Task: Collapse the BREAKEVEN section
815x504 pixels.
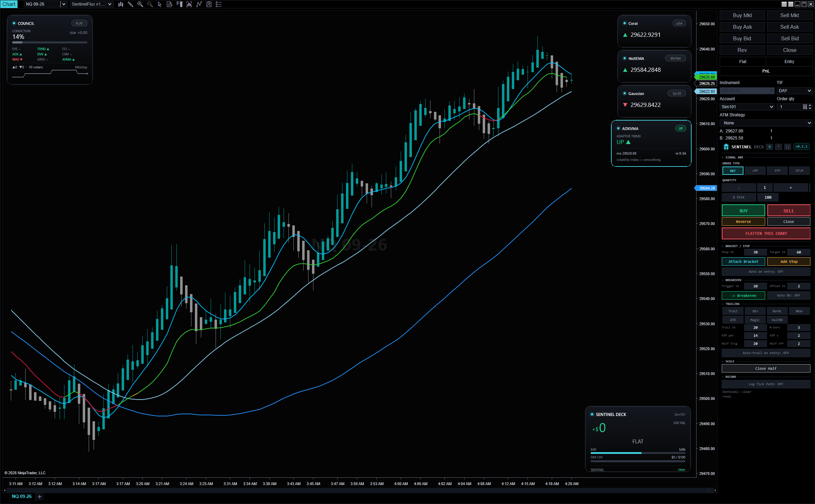Action: (732, 280)
